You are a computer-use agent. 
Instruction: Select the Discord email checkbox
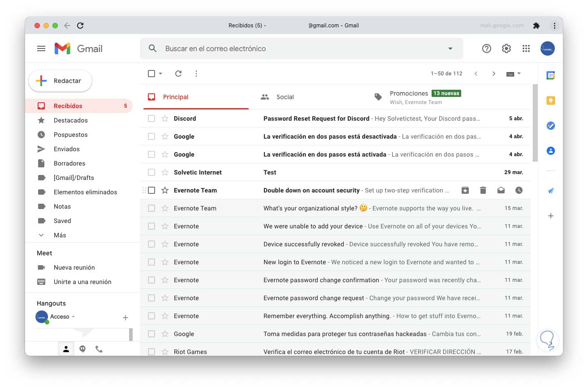point(151,118)
